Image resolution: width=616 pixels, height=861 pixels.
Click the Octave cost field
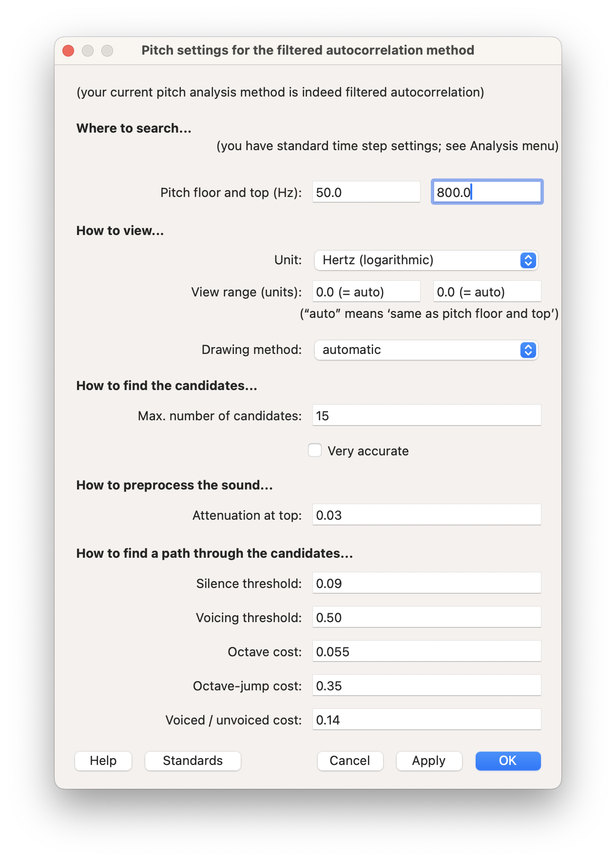(x=427, y=651)
